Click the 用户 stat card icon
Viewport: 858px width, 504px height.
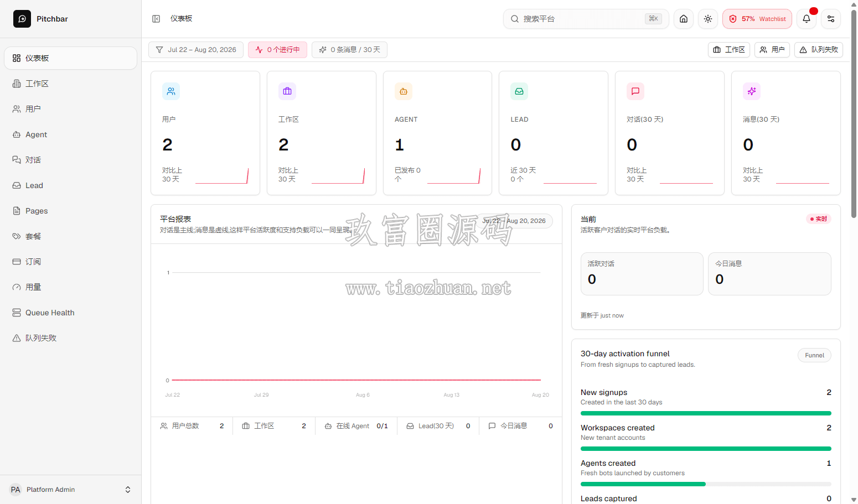pos(171,91)
